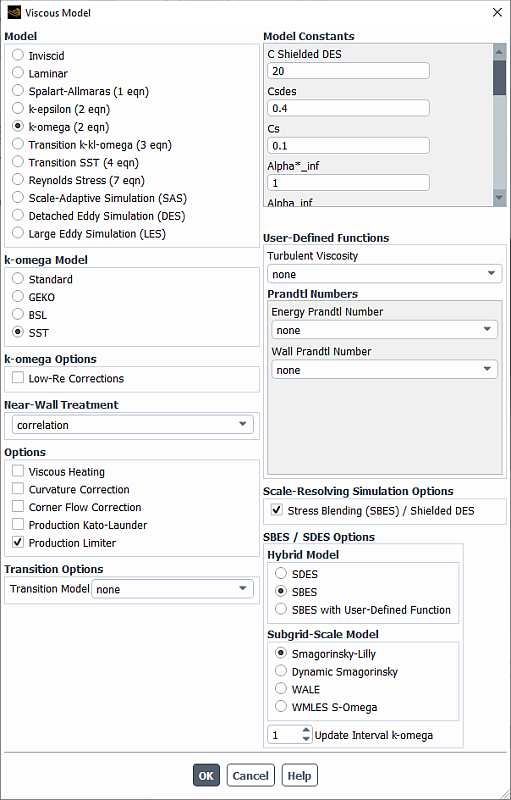Select Large Eddy Simulation (LES)
The height and width of the screenshot is (800, 511).
18,233
